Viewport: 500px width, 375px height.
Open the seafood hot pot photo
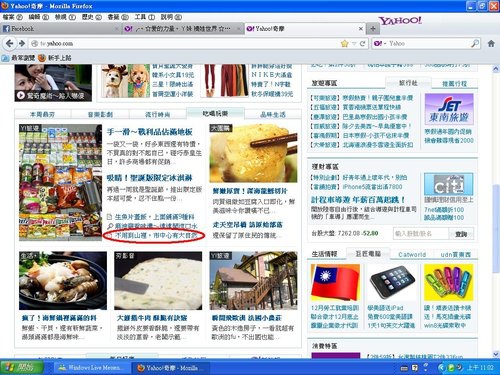pyautogui.click(x=63, y=281)
